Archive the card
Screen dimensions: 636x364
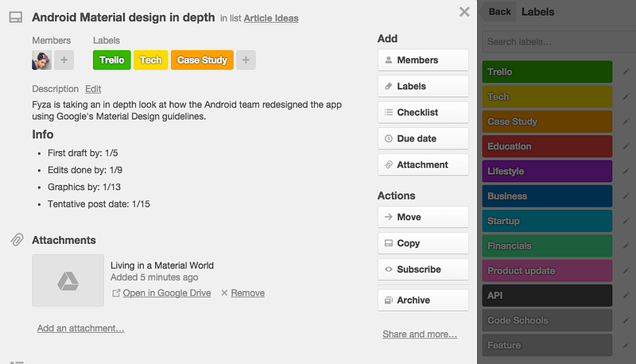pyautogui.click(x=423, y=300)
